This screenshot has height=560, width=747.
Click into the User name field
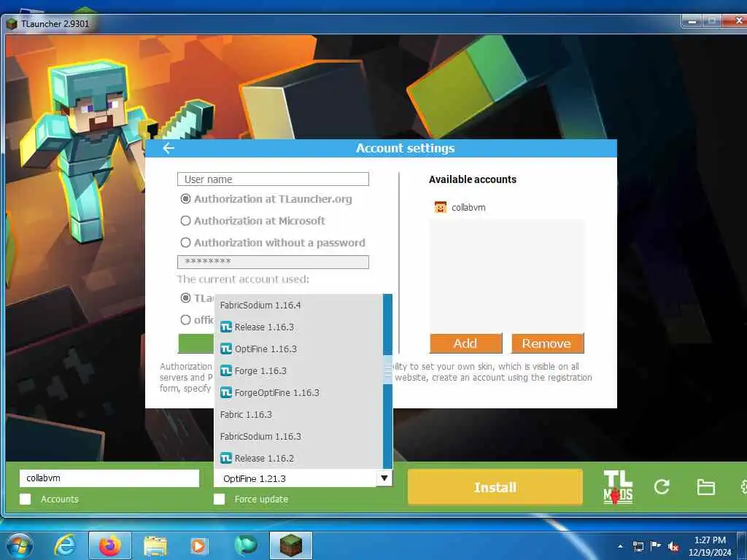[273, 179]
